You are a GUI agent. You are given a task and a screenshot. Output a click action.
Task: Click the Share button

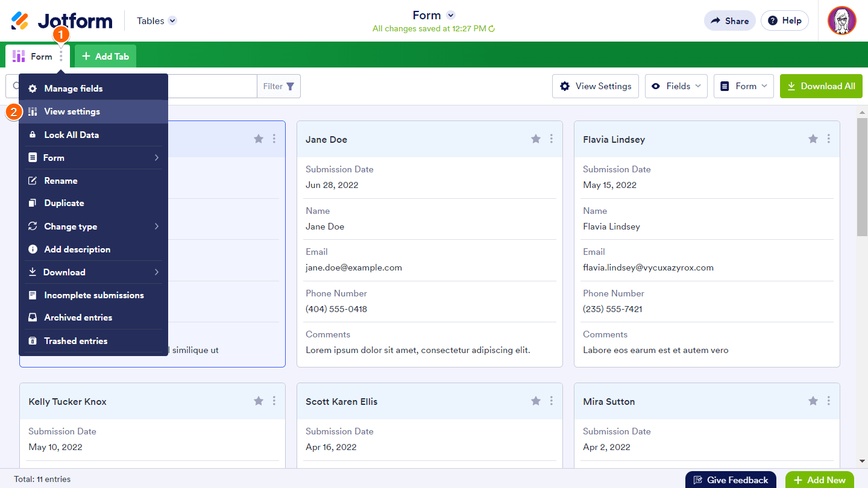(729, 21)
